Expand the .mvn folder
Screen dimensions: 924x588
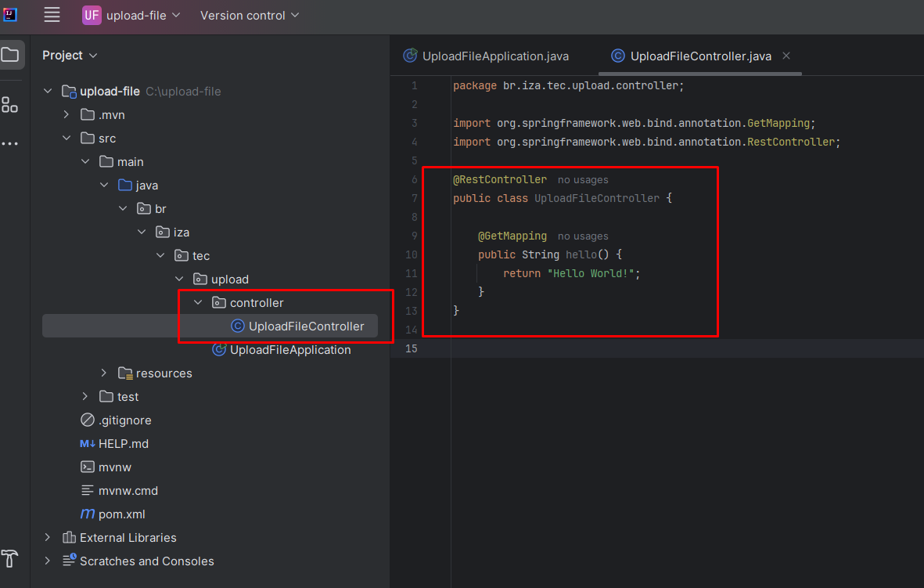[67, 114]
